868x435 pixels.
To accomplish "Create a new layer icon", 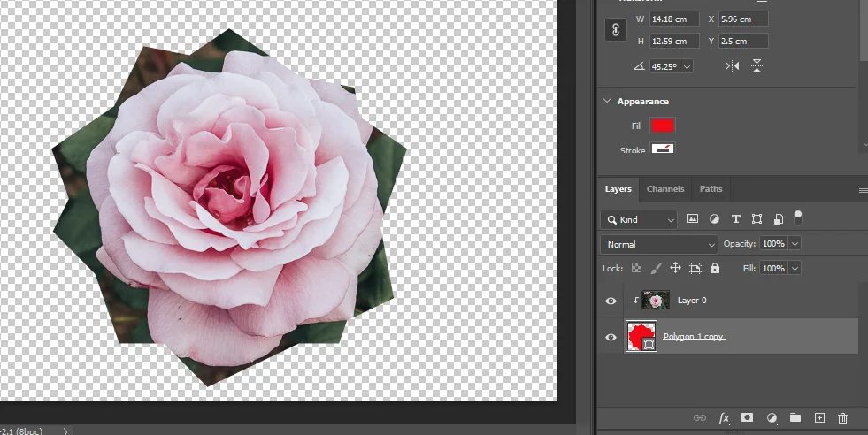I will [819, 417].
